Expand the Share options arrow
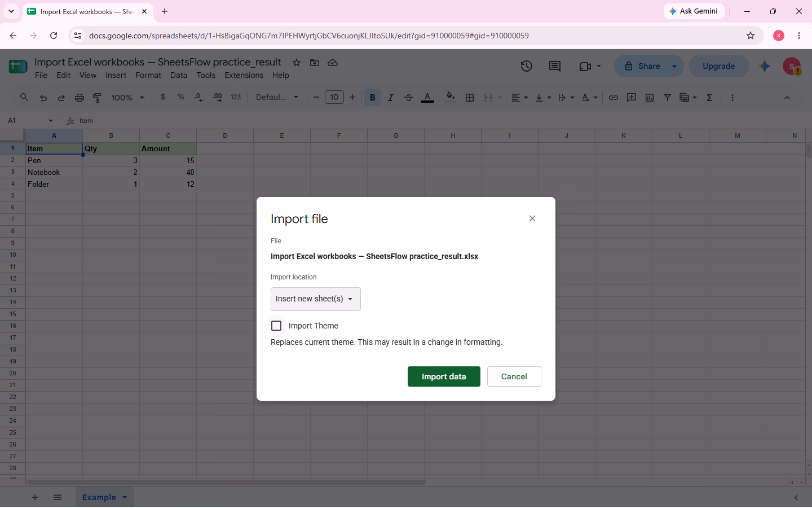Image resolution: width=812 pixels, height=508 pixels. pos(674,66)
